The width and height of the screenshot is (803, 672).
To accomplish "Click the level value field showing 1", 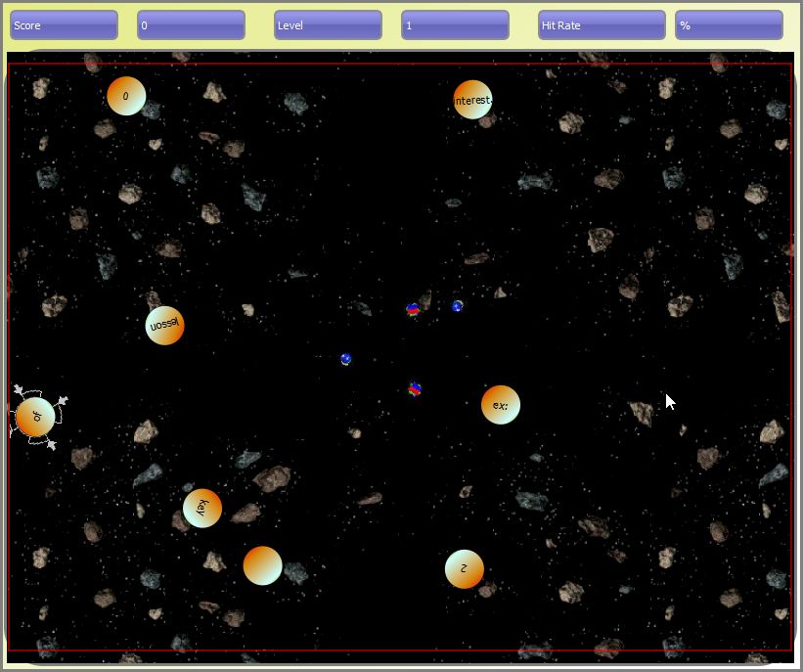I will (x=455, y=24).
